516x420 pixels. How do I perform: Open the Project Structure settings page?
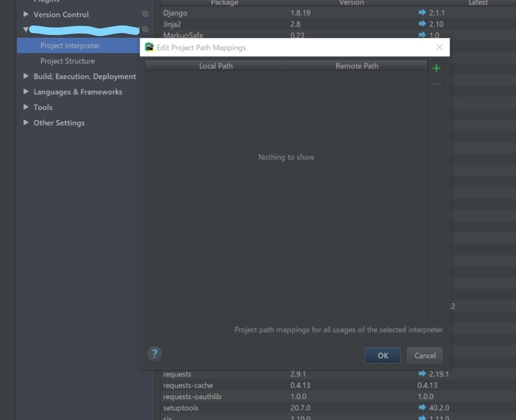click(x=67, y=61)
